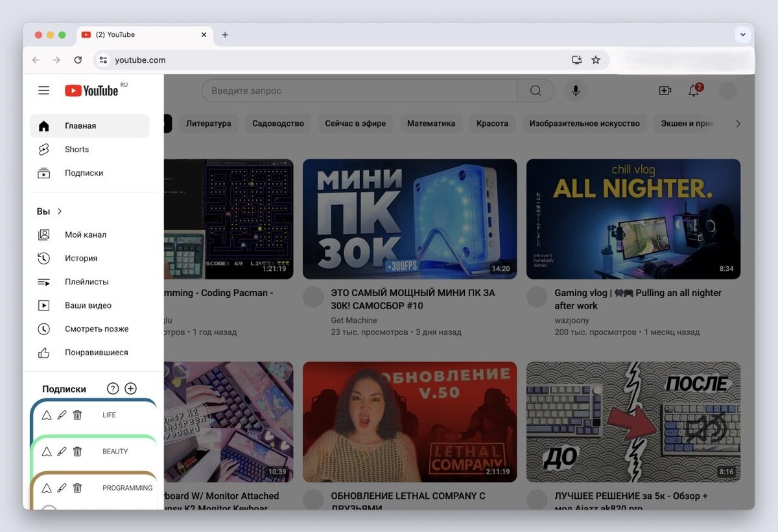Add a new subscription group with plus icon
Image resolution: width=778 pixels, height=532 pixels.
coord(130,389)
